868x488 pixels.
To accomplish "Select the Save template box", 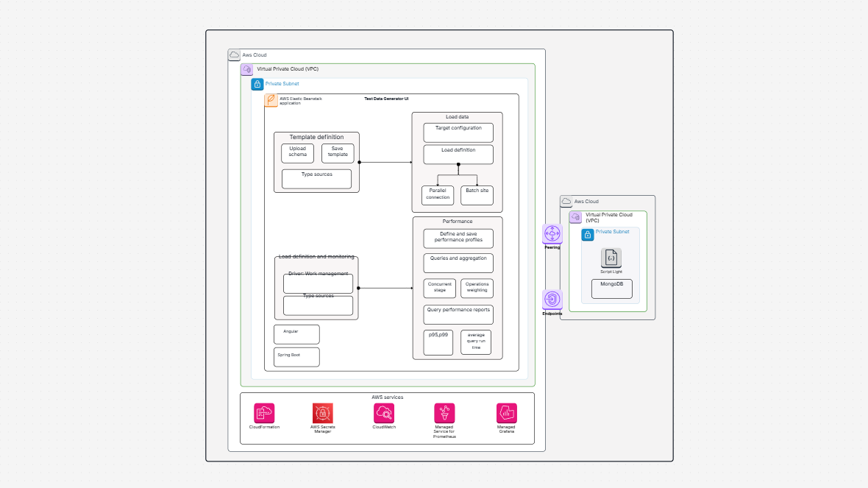I will pos(338,153).
